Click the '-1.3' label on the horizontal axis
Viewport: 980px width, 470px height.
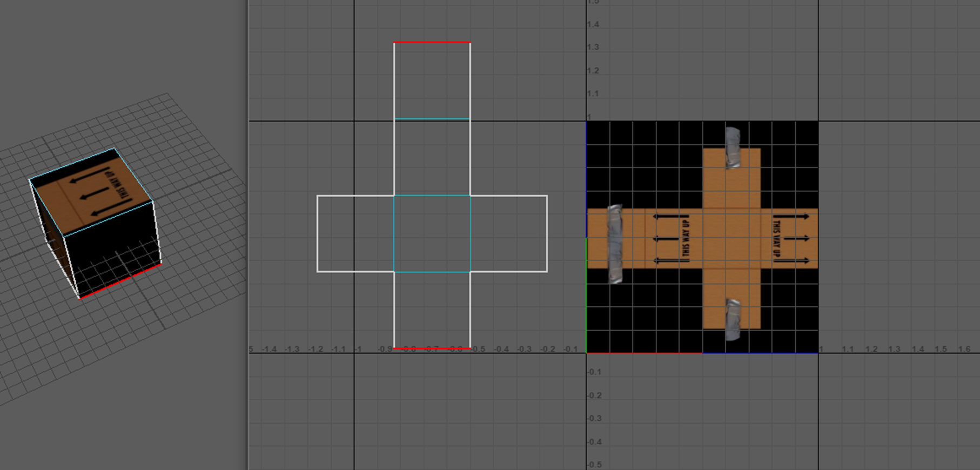coord(292,349)
